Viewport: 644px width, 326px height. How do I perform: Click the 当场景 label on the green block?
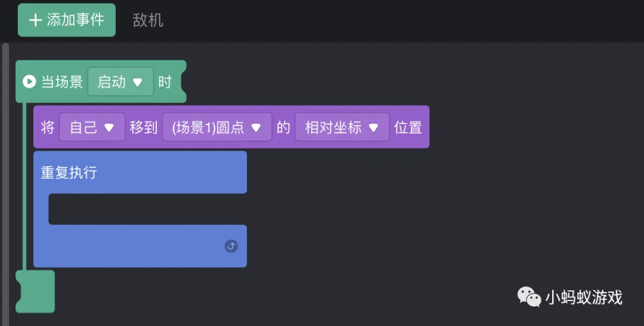pyautogui.click(x=61, y=82)
